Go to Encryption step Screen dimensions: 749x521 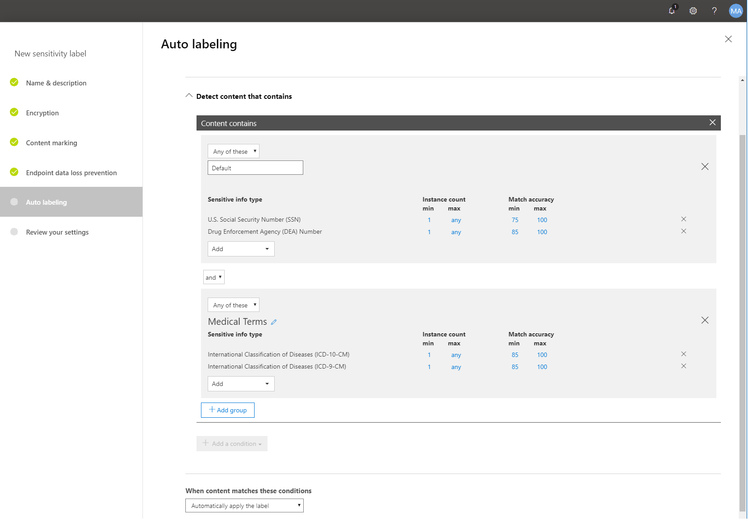tap(42, 113)
